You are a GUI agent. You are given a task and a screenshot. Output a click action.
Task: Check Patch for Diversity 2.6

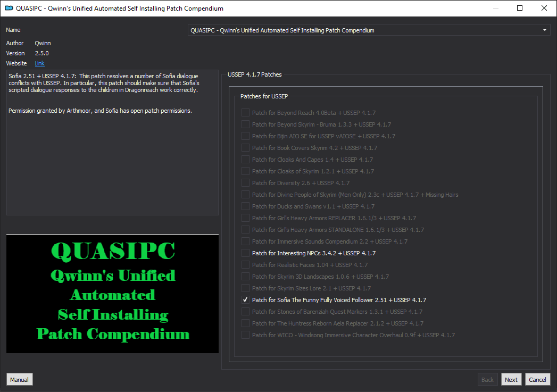(245, 183)
